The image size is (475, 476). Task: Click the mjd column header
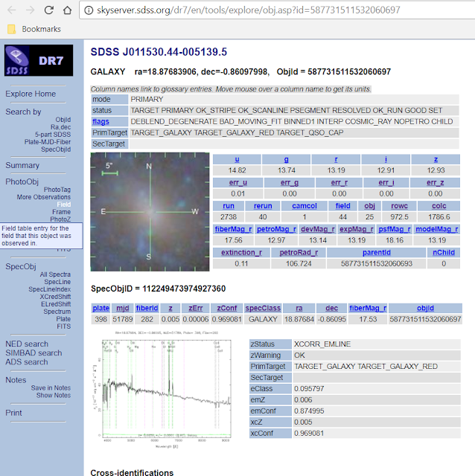click(x=123, y=308)
